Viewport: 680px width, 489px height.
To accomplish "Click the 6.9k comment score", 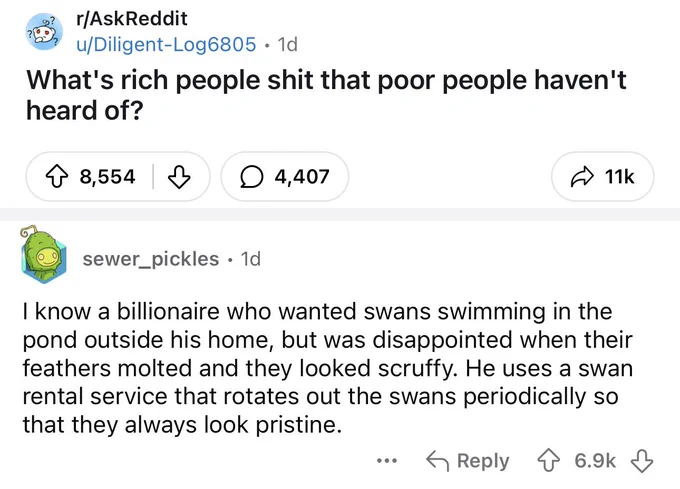I will [595, 461].
